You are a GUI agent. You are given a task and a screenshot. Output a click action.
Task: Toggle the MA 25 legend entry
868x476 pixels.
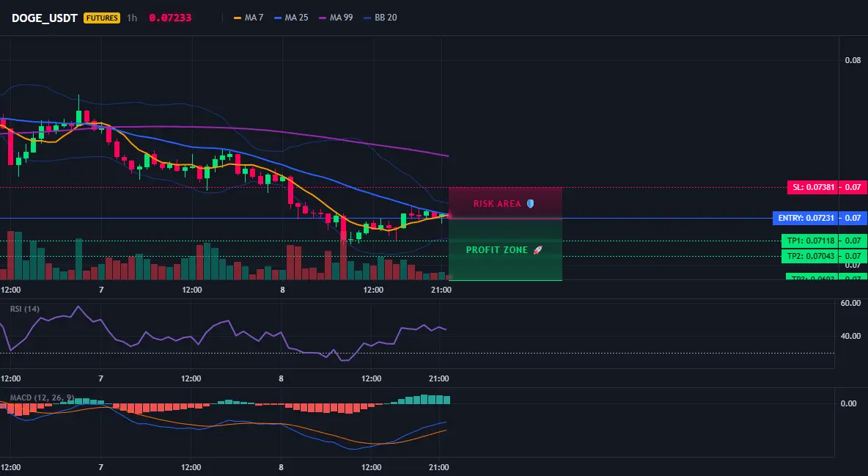click(291, 18)
